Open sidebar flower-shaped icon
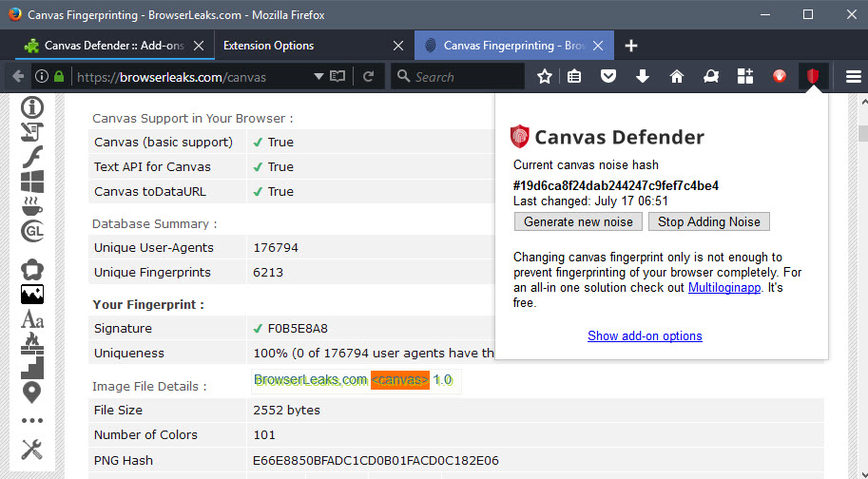Screen dimensions: 868x479 (32, 270)
